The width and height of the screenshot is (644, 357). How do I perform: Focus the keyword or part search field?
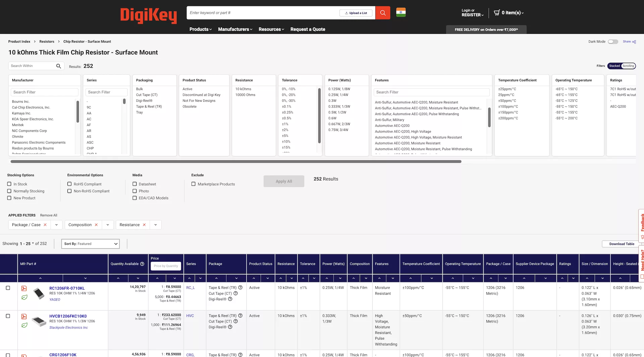(x=263, y=13)
